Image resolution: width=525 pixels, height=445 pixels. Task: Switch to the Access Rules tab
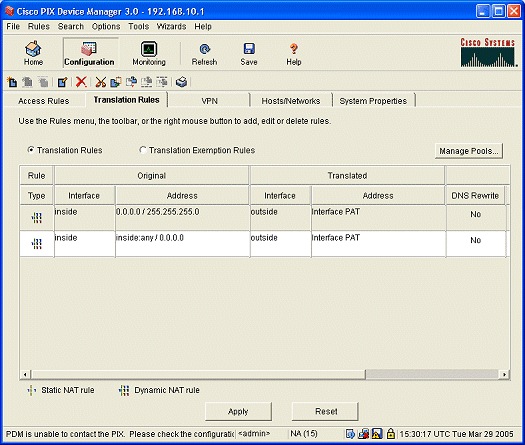pyautogui.click(x=44, y=101)
